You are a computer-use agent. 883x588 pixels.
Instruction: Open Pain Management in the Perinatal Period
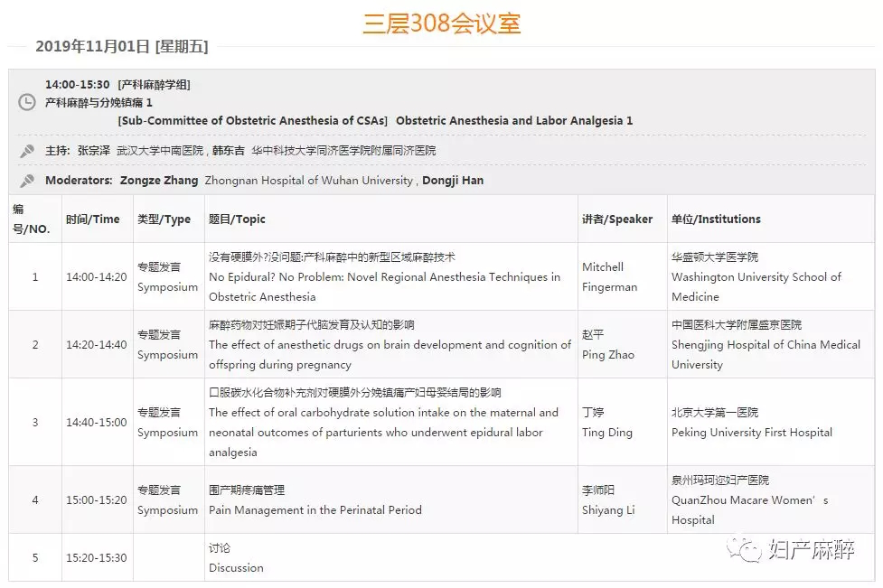pos(315,509)
